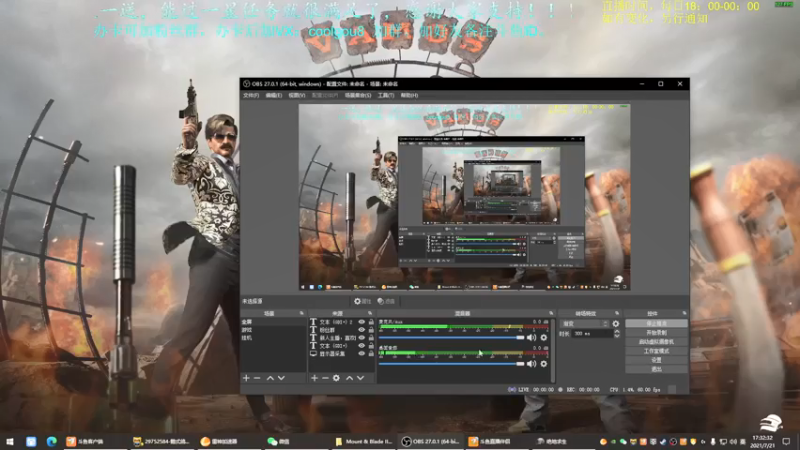Open Windows notification center icon
This screenshot has height=450, width=800.
pos(786,441)
